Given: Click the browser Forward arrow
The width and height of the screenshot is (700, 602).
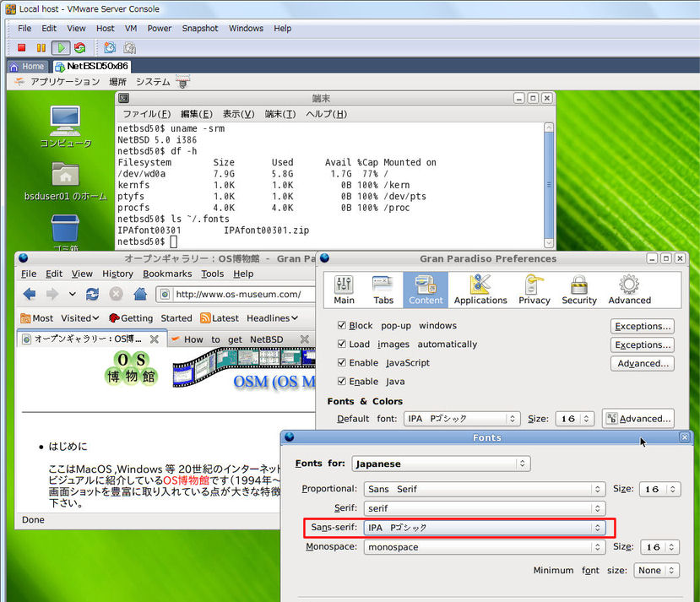Looking at the screenshot, I should pyautogui.click(x=52, y=294).
